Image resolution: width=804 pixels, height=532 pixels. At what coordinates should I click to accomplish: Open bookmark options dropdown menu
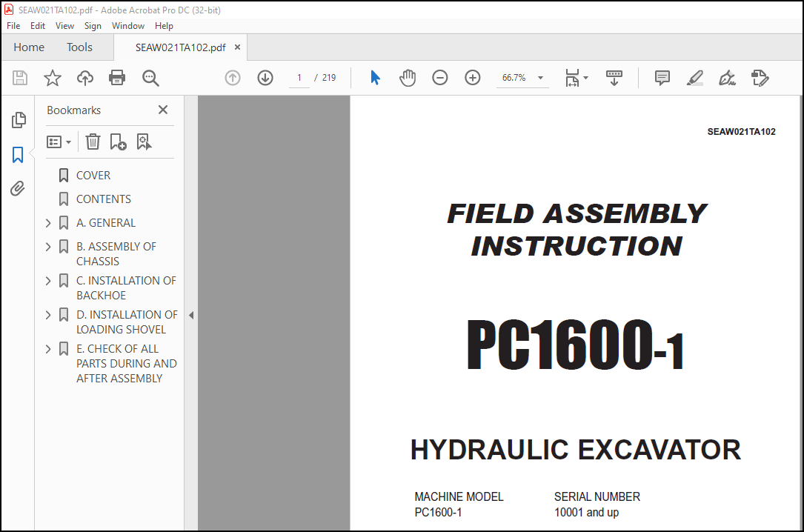59,142
